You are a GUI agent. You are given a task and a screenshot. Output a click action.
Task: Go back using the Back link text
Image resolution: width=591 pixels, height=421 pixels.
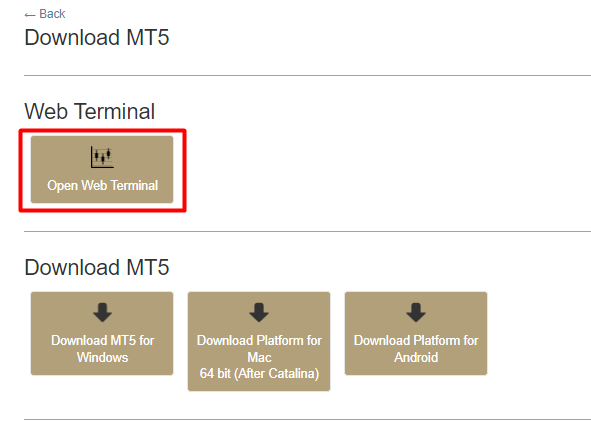pos(52,14)
